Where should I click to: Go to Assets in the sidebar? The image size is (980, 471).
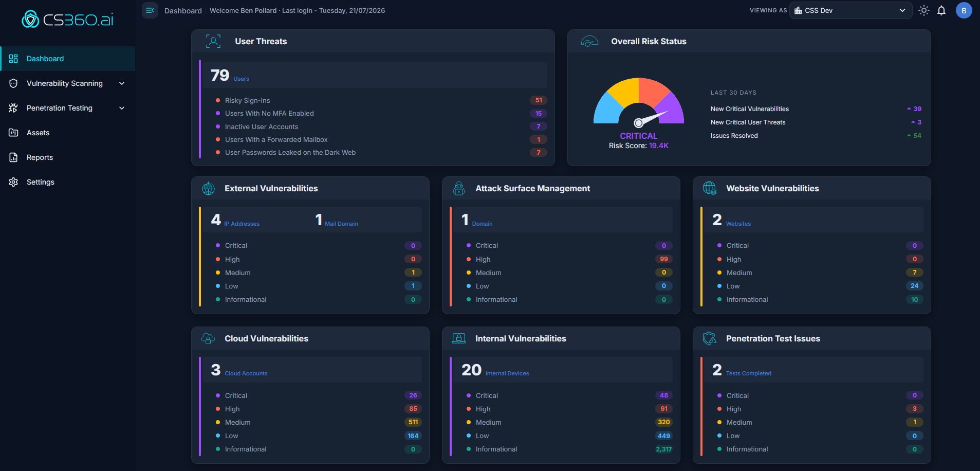(67, 133)
